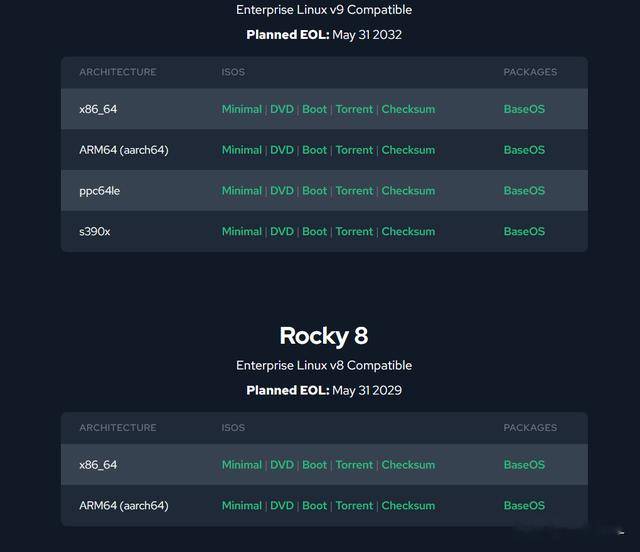Viewport: 640px width, 552px height.
Task: Open the DVD ISO link for Rocky 9 x86_64
Action: coord(282,109)
